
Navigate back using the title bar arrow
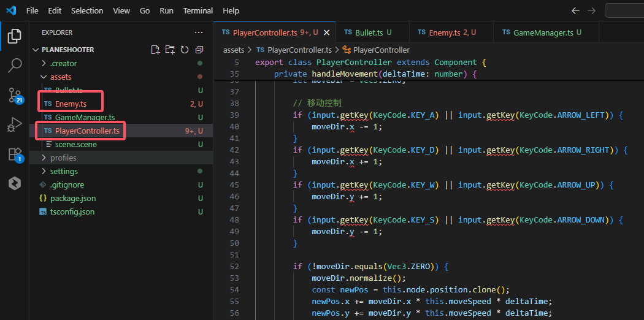pyautogui.click(x=575, y=10)
